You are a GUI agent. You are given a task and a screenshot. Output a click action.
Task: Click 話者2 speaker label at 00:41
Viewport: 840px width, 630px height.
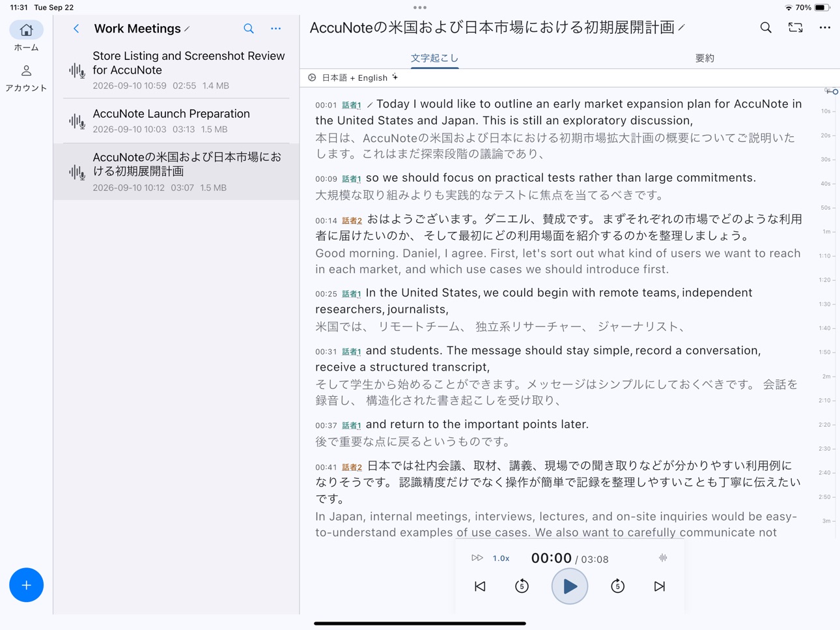[x=352, y=467]
